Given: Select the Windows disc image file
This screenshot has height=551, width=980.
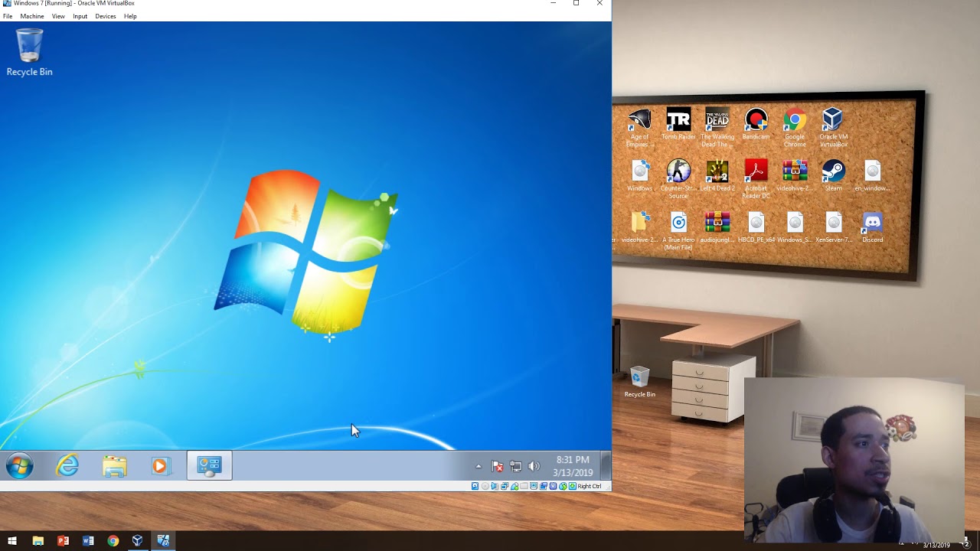Looking at the screenshot, I should click(639, 175).
